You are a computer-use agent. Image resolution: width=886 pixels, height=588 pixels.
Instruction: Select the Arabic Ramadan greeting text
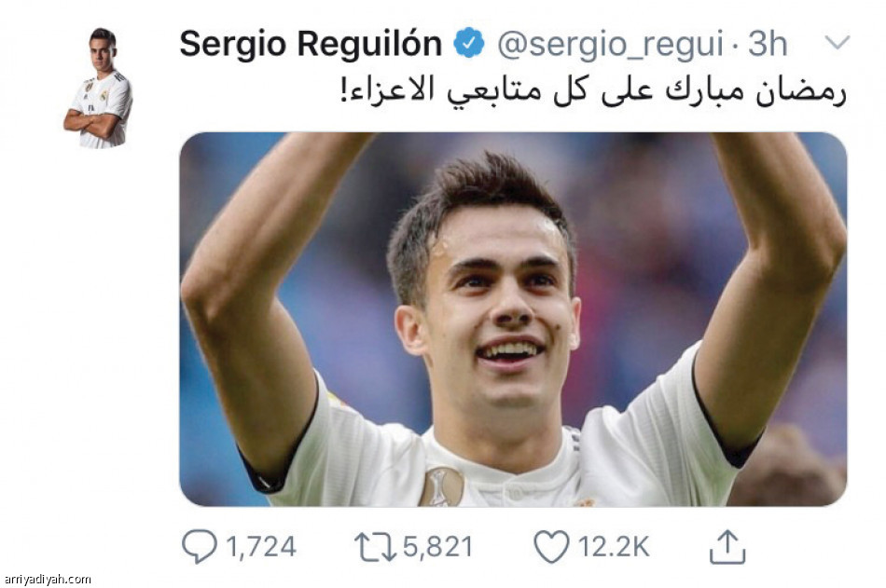[593, 90]
